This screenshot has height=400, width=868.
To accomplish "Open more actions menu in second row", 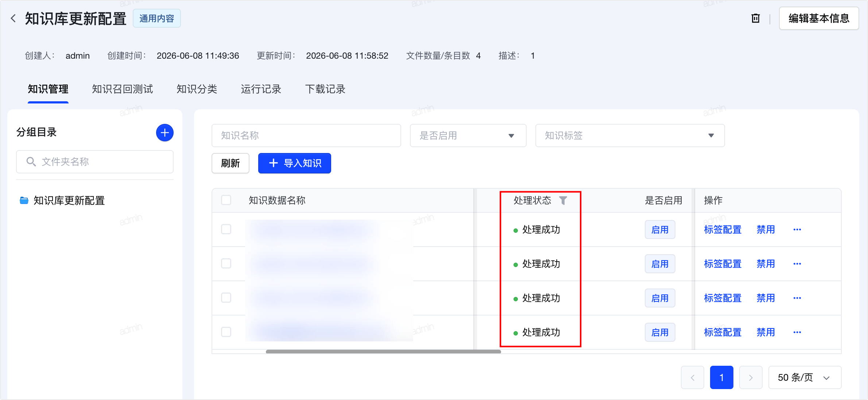I will click(797, 264).
